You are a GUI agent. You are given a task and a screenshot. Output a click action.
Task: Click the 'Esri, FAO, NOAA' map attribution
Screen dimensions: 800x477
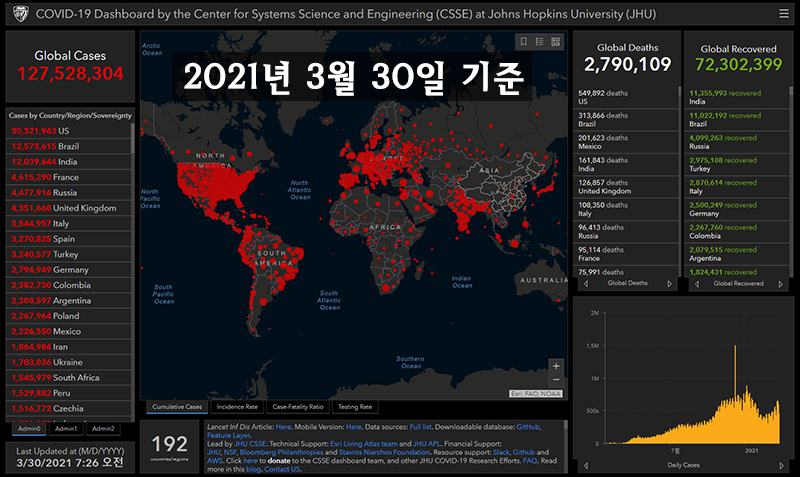[x=536, y=394]
